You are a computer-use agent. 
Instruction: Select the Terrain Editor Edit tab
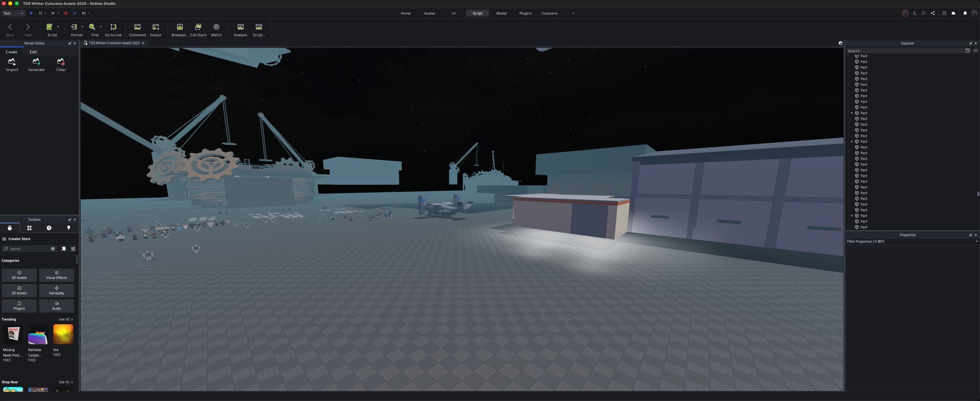(x=33, y=52)
